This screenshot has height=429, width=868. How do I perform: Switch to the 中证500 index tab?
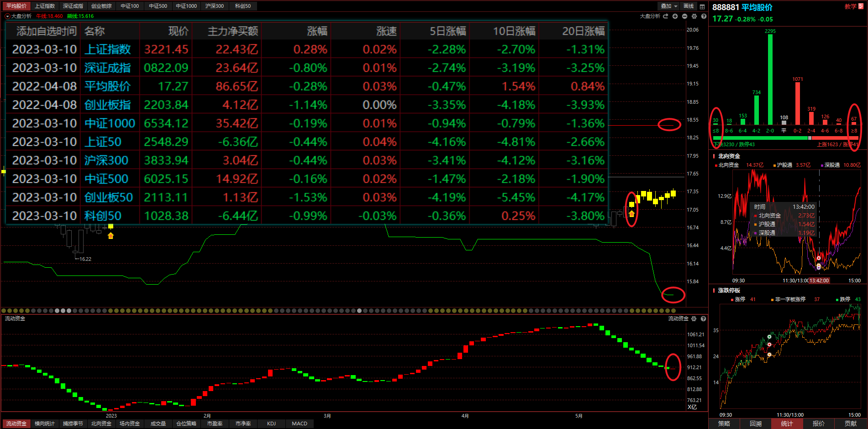[158, 6]
